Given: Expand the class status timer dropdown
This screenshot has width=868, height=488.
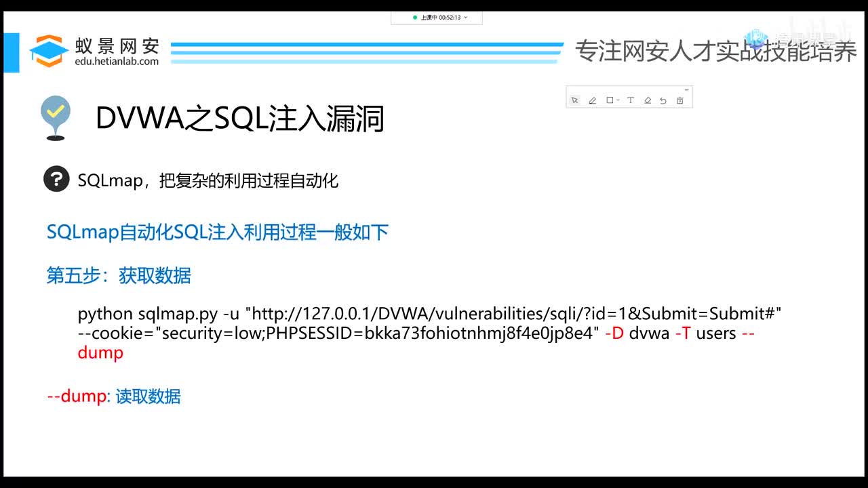Looking at the screenshot, I should pyautogui.click(x=465, y=18).
